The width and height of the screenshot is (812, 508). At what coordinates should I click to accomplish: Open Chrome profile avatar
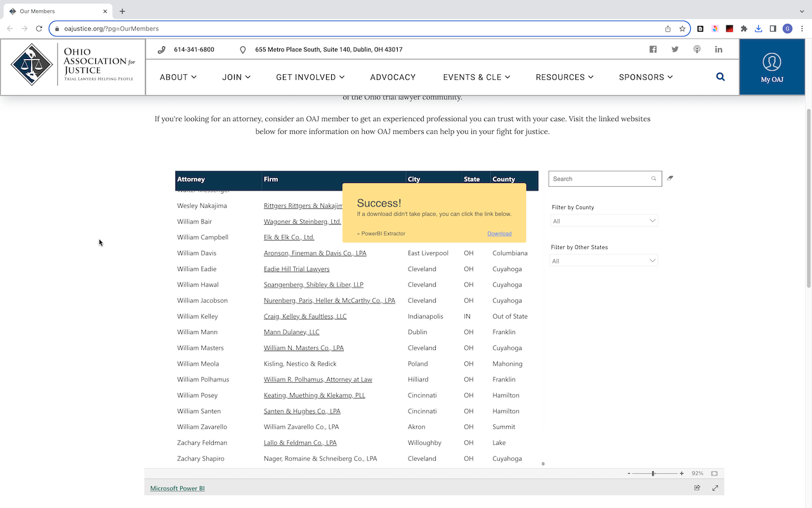tap(787, 29)
